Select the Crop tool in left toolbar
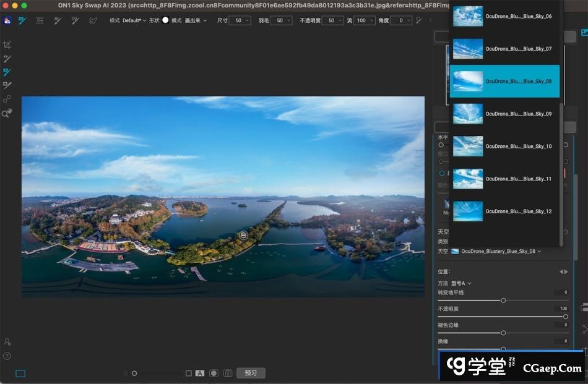 pos(7,45)
